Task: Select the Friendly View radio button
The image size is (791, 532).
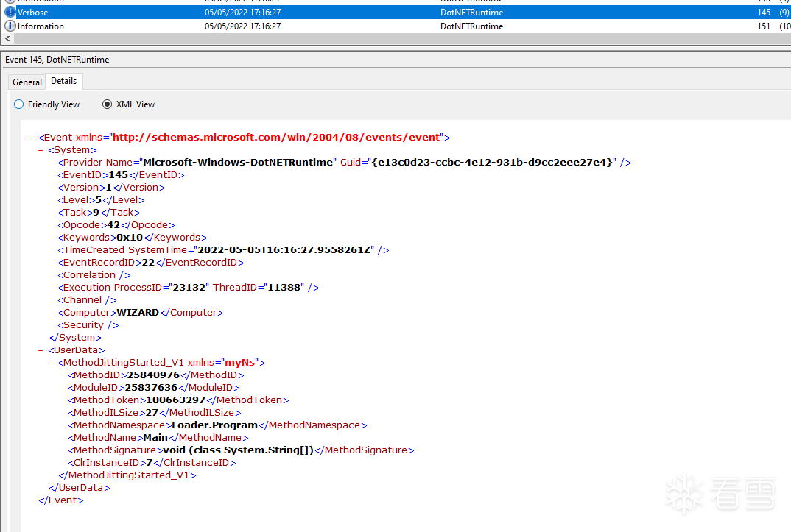Action: [19, 104]
